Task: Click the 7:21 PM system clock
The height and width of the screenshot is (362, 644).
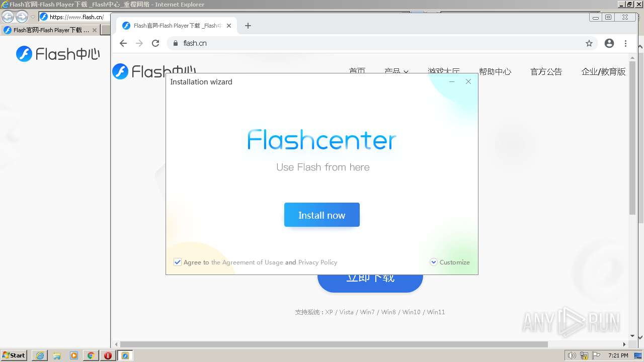Action: (x=618, y=355)
